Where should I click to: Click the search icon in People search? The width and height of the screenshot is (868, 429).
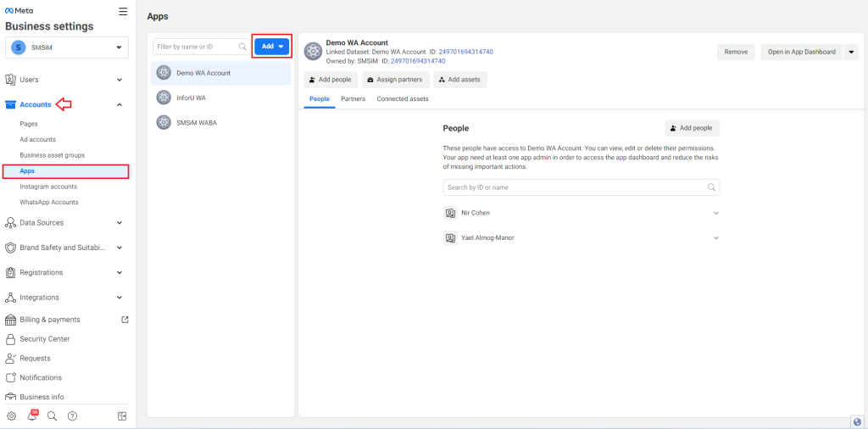coord(712,187)
